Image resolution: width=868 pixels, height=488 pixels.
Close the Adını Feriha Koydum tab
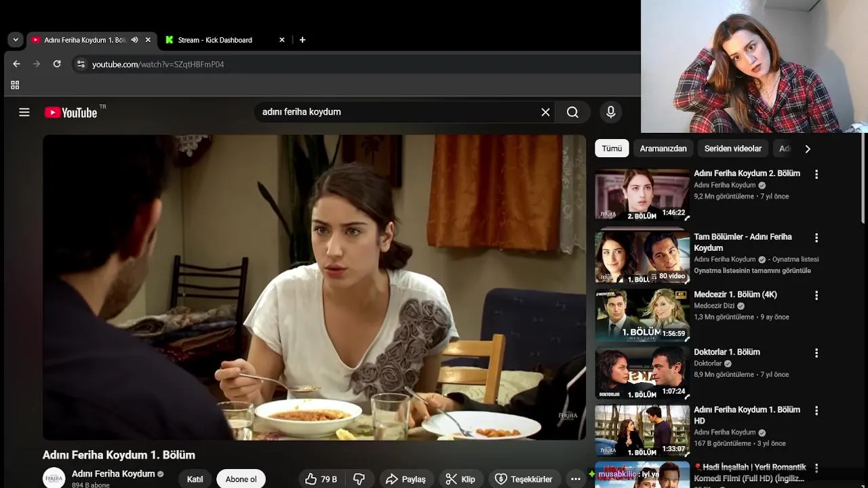(148, 40)
